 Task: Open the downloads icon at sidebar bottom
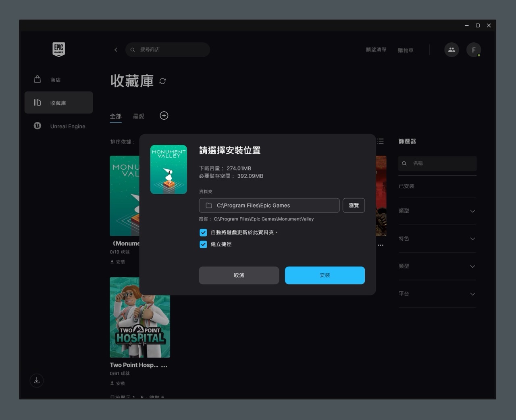coord(37,380)
